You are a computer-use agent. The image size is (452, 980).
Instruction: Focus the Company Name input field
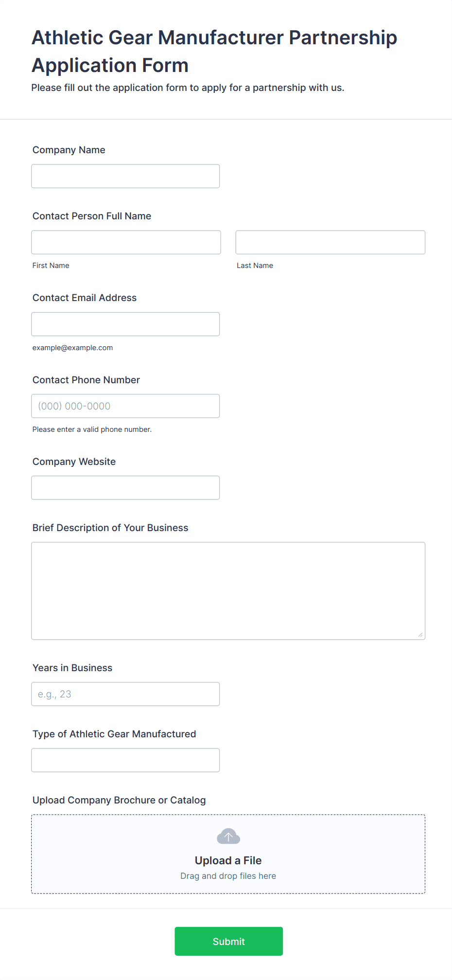[125, 176]
